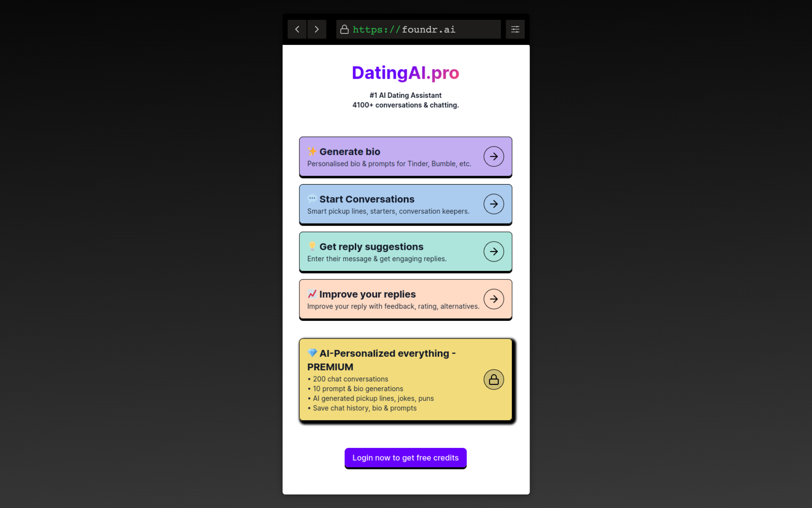Click the Generate bio arrow icon
The image size is (812, 508).
click(x=493, y=156)
